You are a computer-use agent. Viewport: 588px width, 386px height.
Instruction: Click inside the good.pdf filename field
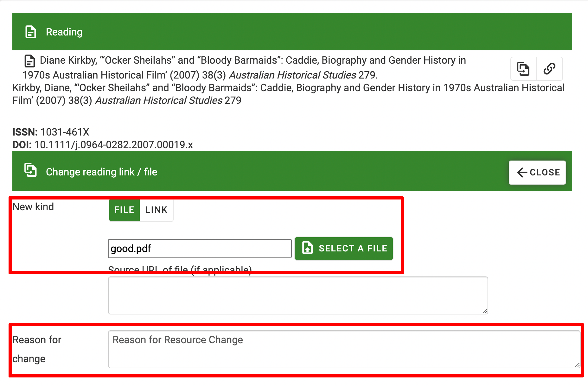(x=200, y=248)
